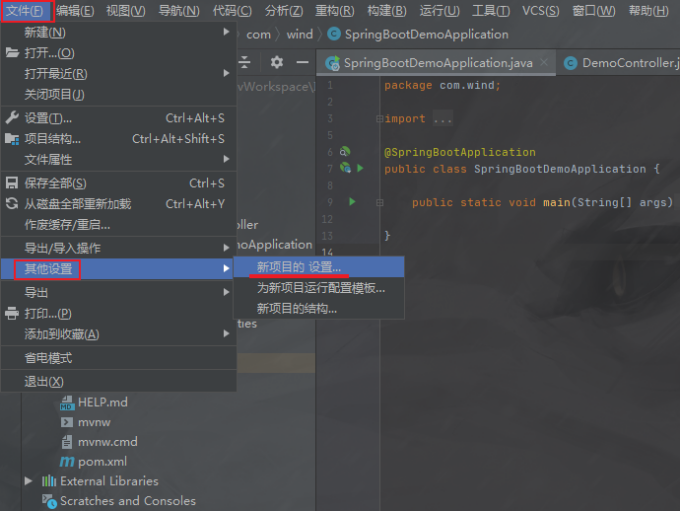The width and height of the screenshot is (681, 511).
Task: Click the reload-from-disk icon
Action: [x=12, y=204]
